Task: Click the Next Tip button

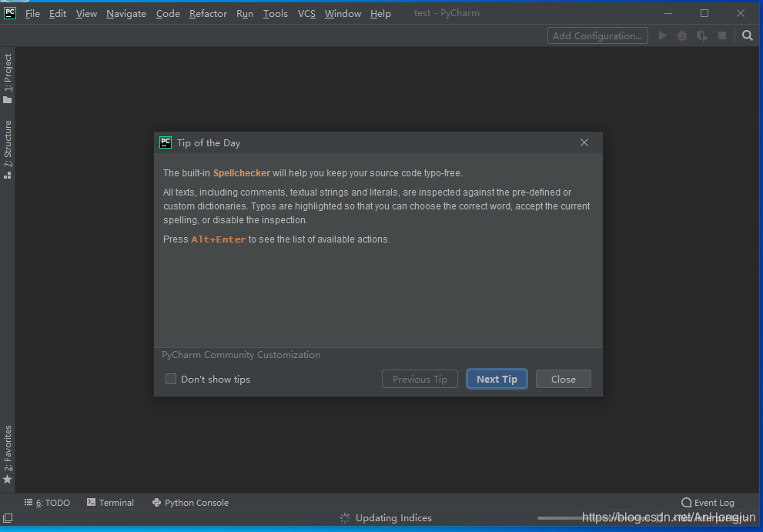Action: pos(497,379)
